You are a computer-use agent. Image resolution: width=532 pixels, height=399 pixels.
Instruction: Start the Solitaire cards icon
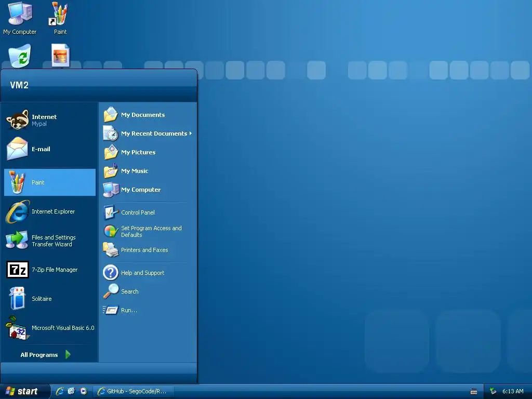point(17,299)
